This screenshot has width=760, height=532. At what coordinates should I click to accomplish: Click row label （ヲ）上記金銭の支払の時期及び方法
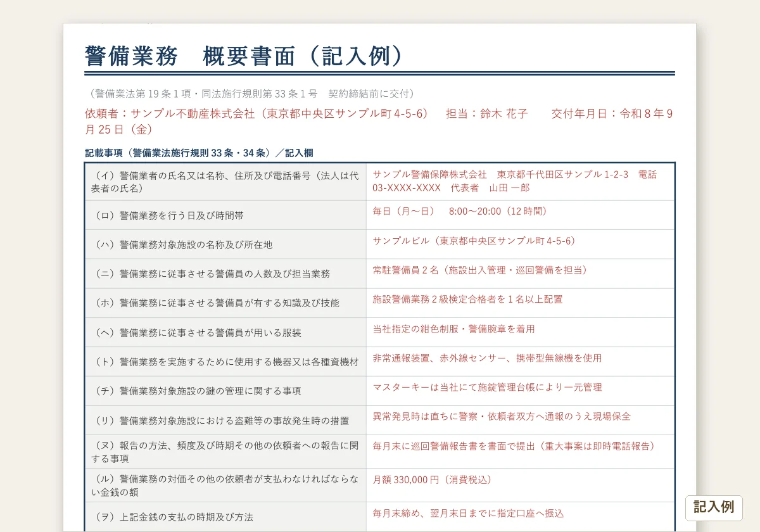coord(225,517)
